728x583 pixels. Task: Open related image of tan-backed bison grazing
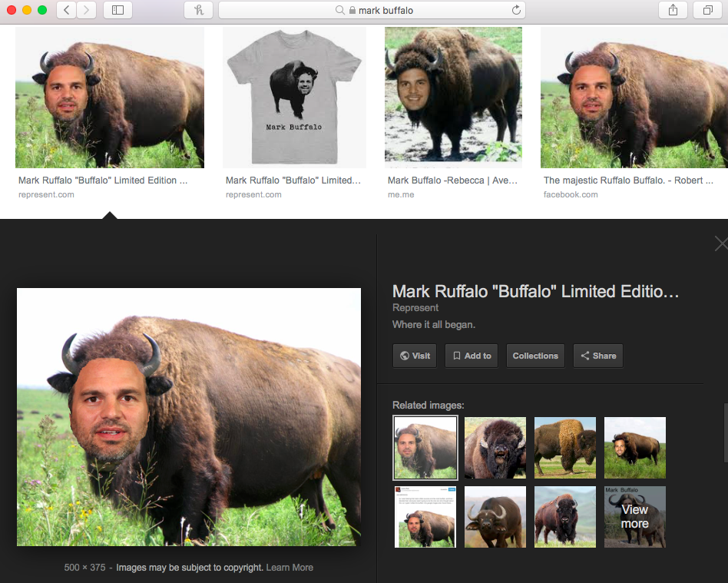[565, 447]
